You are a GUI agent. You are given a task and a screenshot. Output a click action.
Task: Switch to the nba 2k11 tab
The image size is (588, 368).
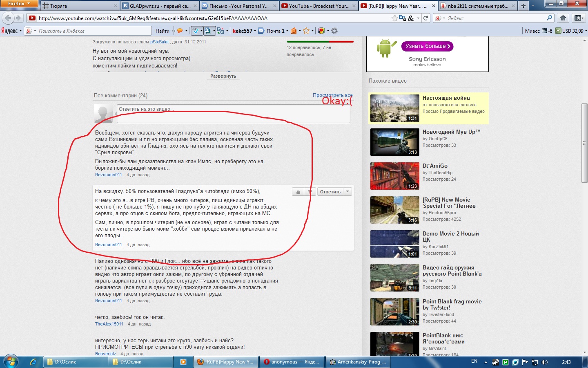tap(477, 6)
